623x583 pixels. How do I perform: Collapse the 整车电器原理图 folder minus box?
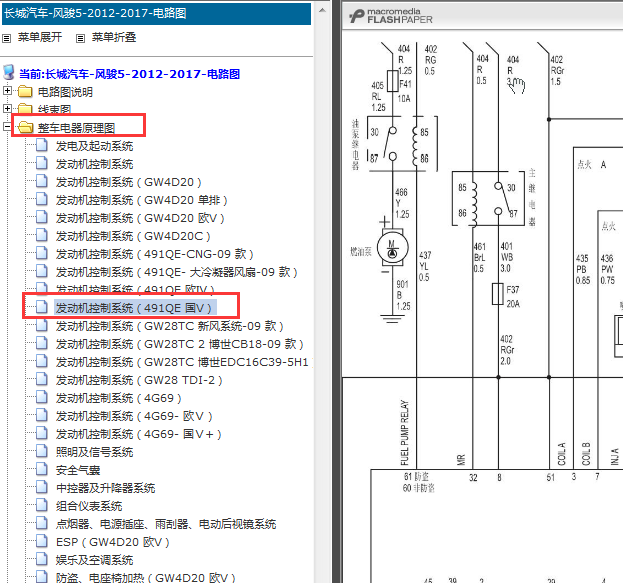pos(7,126)
